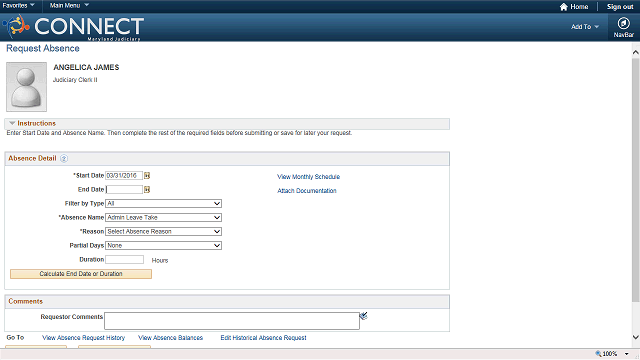Screen dimensions: 640x360
Task: Click Attach Documentation link
Action: [x=307, y=191]
